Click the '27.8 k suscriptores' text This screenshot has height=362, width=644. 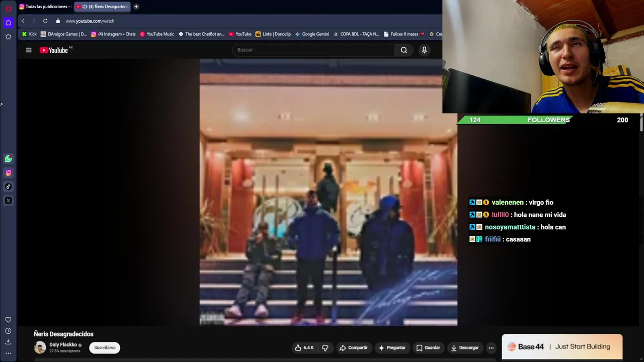65,351
